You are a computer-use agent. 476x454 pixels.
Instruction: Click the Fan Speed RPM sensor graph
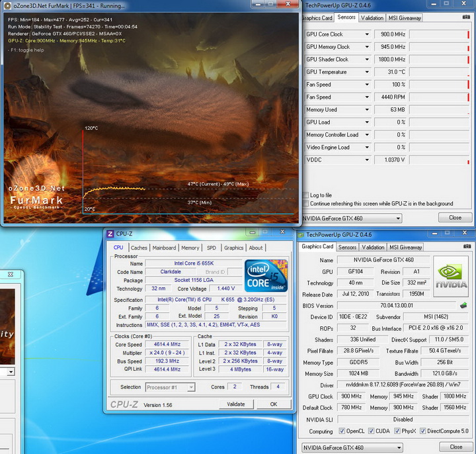tap(439, 97)
